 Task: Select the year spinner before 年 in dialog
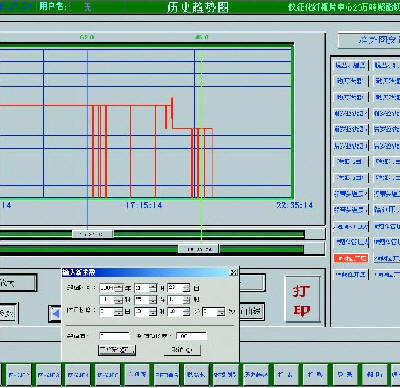(x=111, y=288)
